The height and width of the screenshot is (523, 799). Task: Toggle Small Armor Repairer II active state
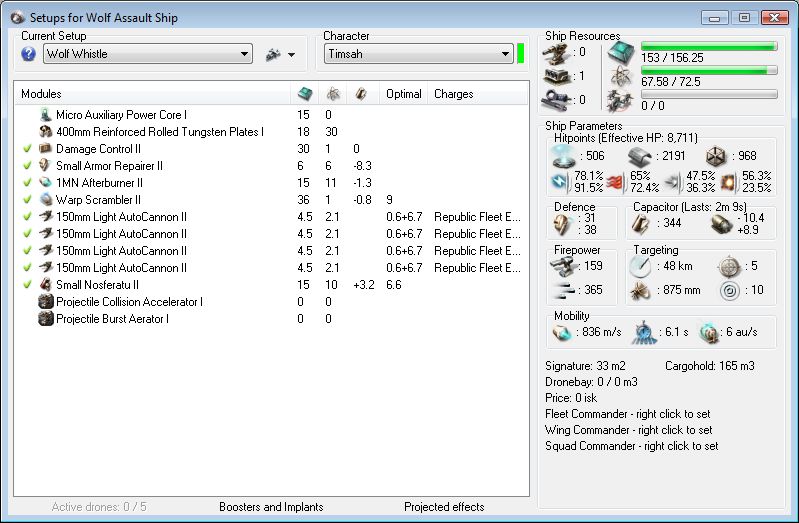point(28,166)
